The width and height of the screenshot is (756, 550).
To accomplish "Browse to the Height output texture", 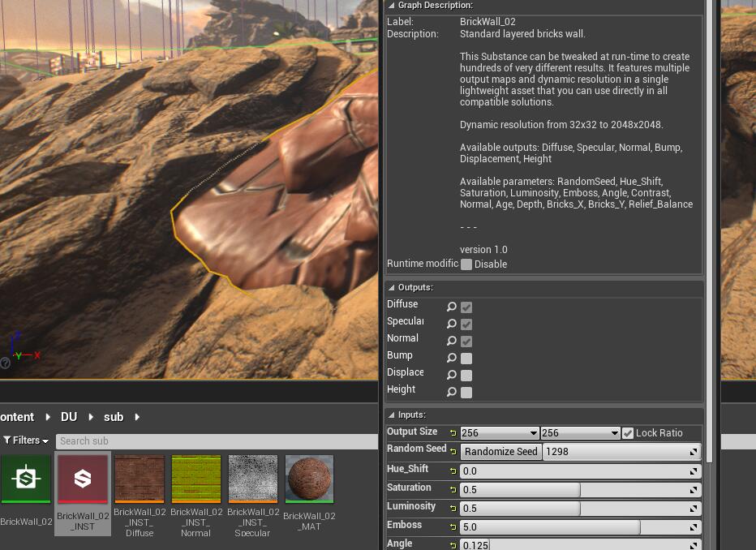I will [x=451, y=392].
